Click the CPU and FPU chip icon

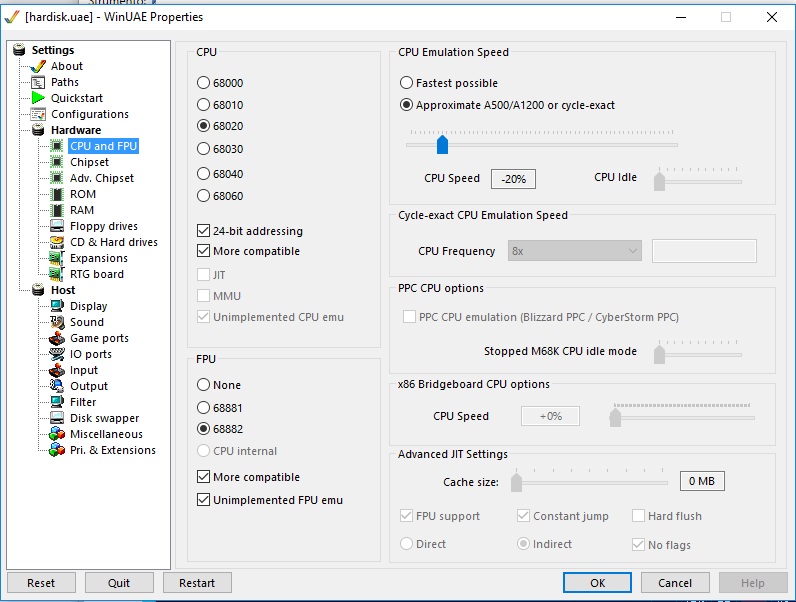pyautogui.click(x=57, y=146)
